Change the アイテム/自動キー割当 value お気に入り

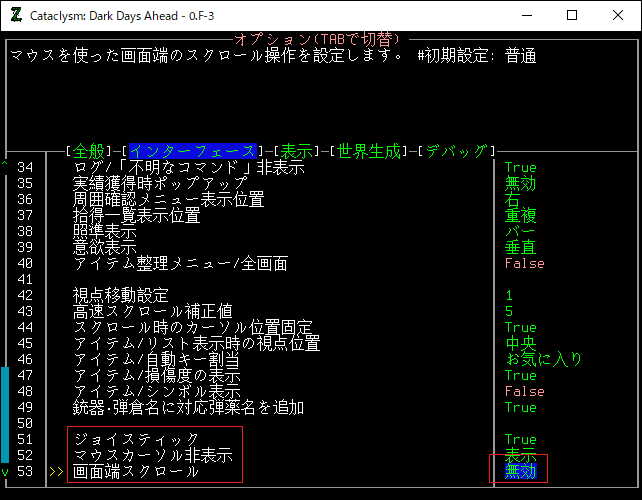(x=543, y=359)
